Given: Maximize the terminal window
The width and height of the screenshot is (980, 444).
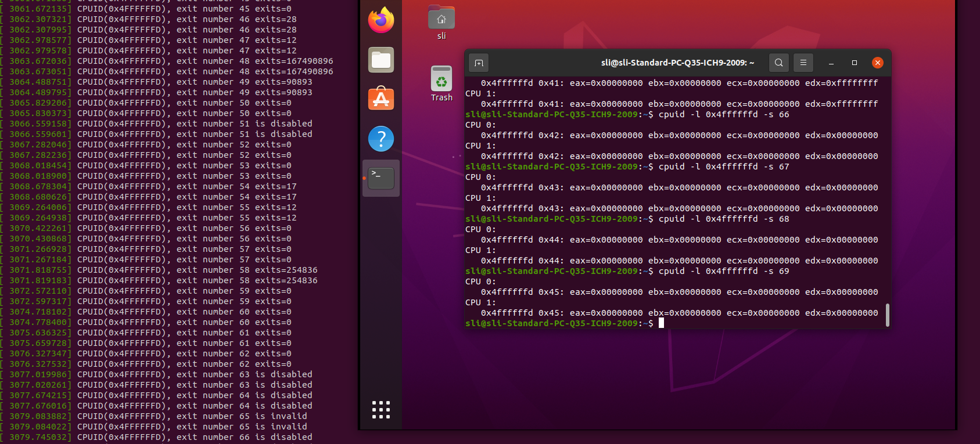Looking at the screenshot, I should pyautogui.click(x=855, y=63).
